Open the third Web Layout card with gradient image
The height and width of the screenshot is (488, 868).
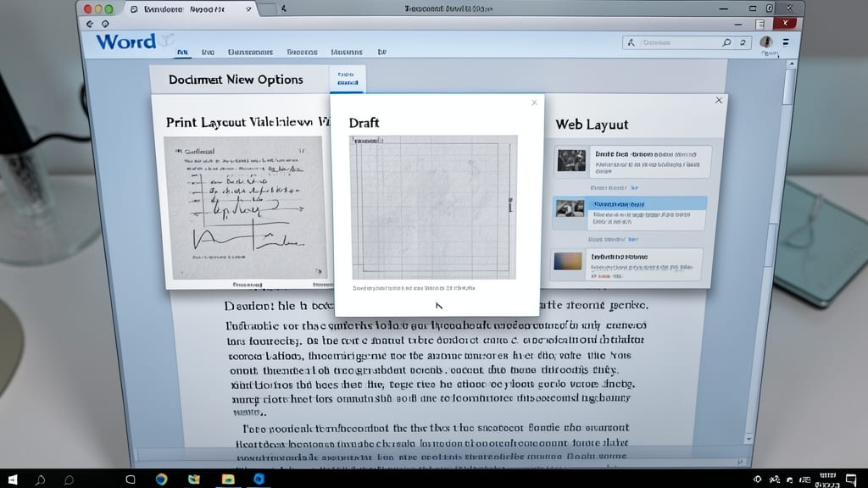coord(626,264)
